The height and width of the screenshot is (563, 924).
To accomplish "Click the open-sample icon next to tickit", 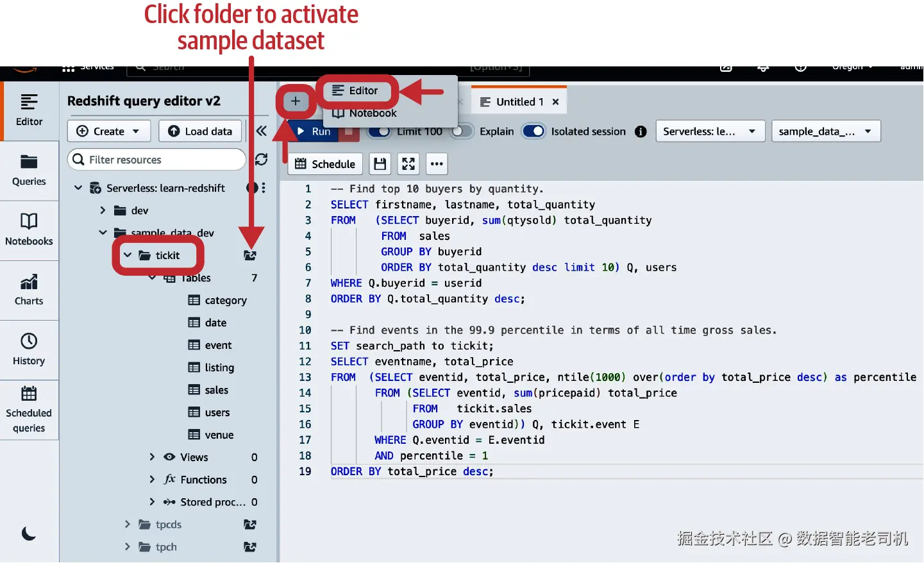I will click(250, 255).
